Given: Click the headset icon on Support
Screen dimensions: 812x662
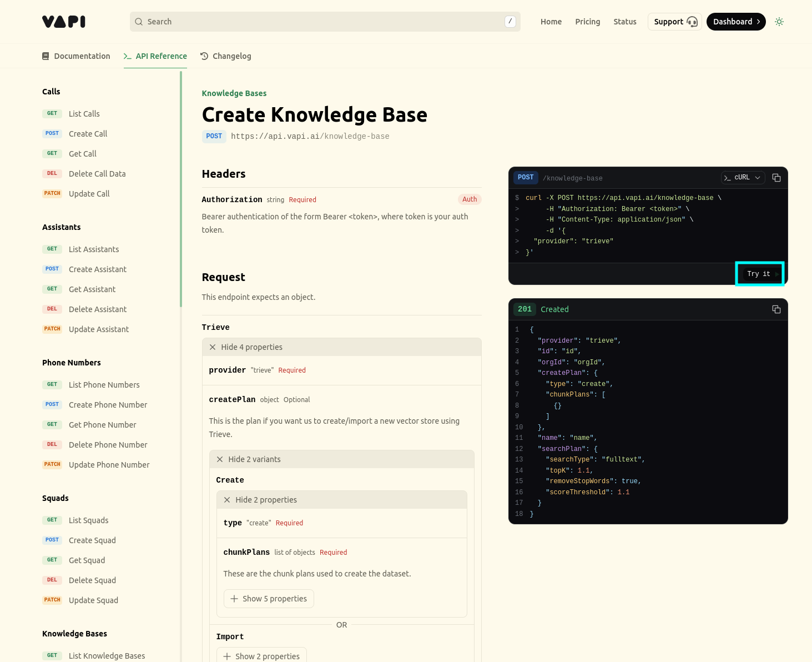Looking at the screenshot, I should 692,22.
